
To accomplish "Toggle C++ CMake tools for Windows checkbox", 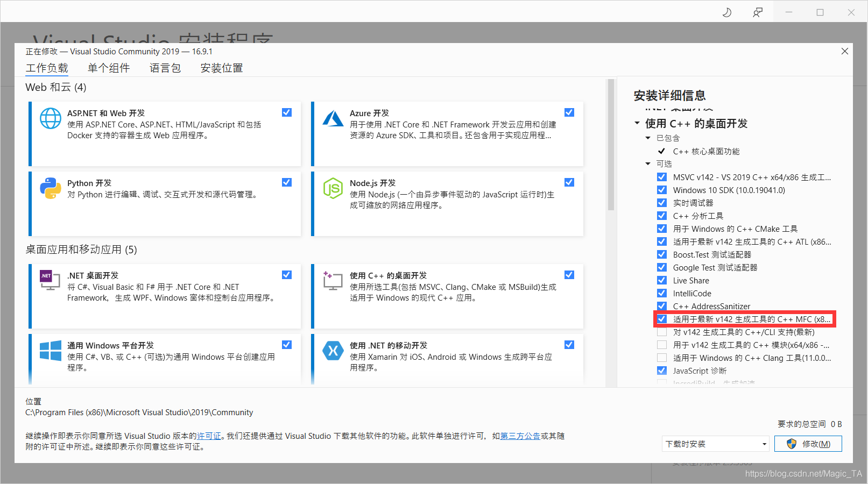I will 662,229.
